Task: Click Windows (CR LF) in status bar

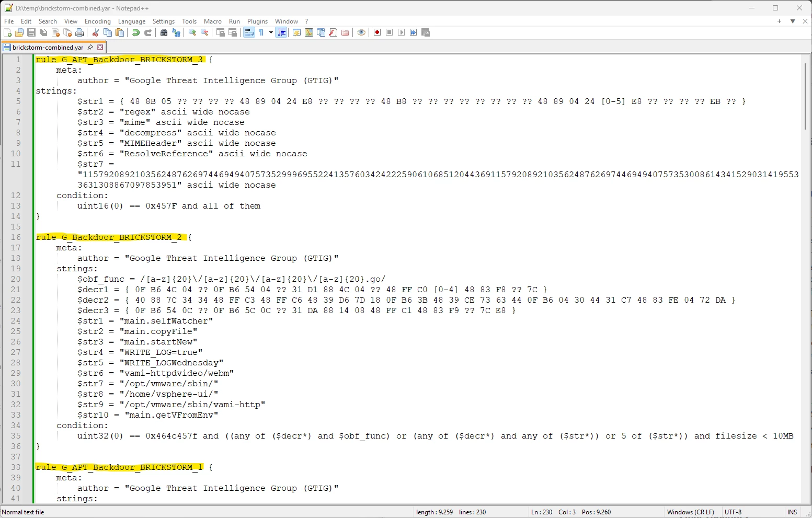Action: click(690, 512)
